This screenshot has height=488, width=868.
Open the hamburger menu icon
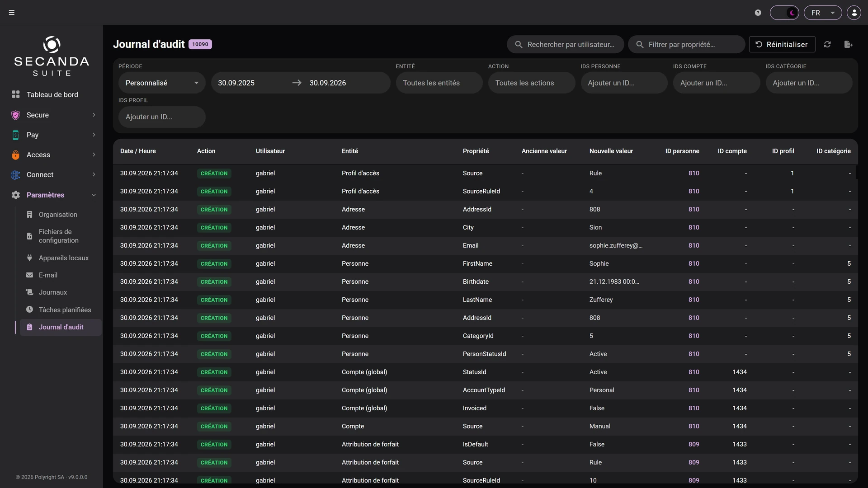pyautogui.click(x=12, y=13)
